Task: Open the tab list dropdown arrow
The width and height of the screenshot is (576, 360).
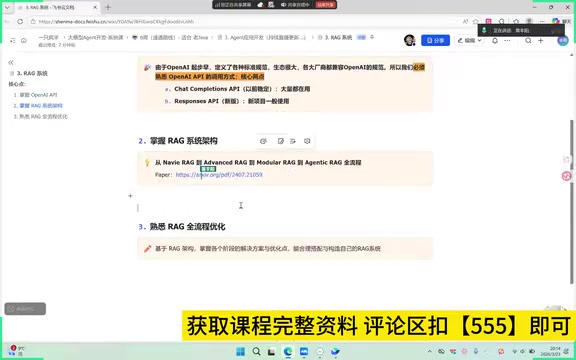Action: coord(7,7)
